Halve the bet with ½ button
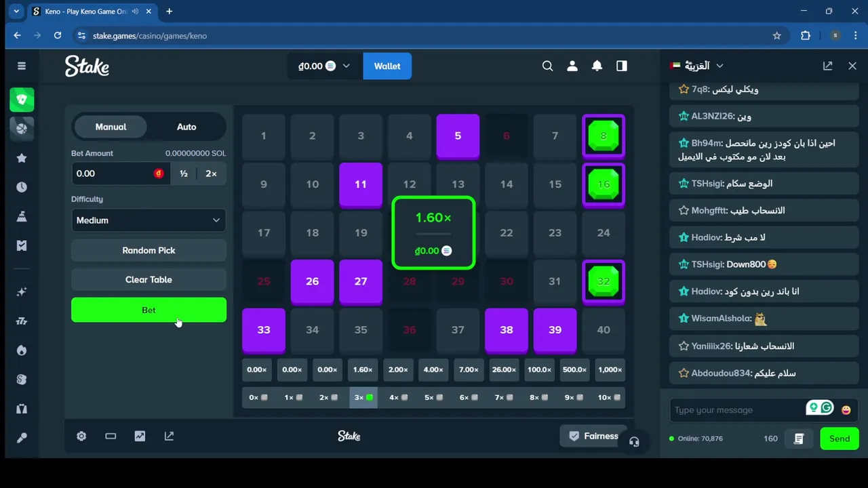The height and width of the screenshot is (488, 868). tap(184, 174)
